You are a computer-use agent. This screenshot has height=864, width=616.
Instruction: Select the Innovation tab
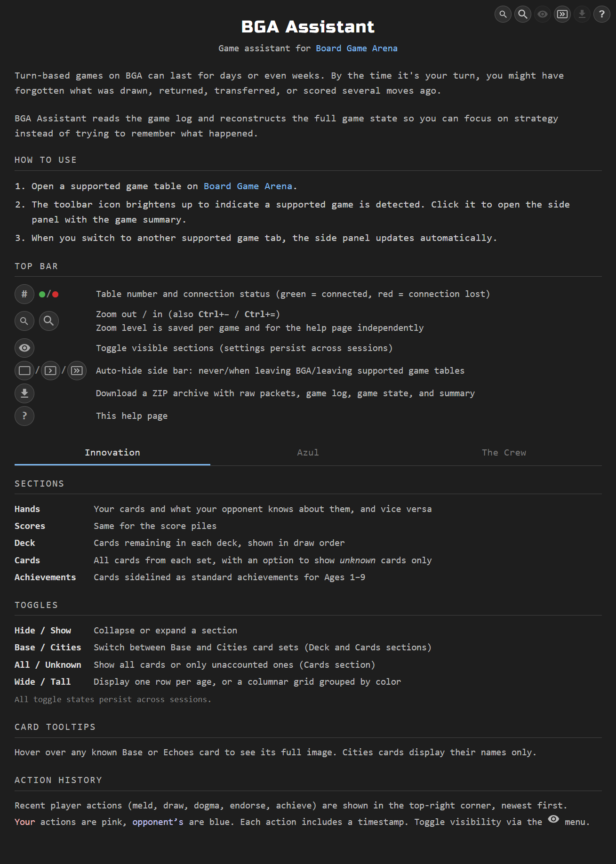[x=112, y=453]
